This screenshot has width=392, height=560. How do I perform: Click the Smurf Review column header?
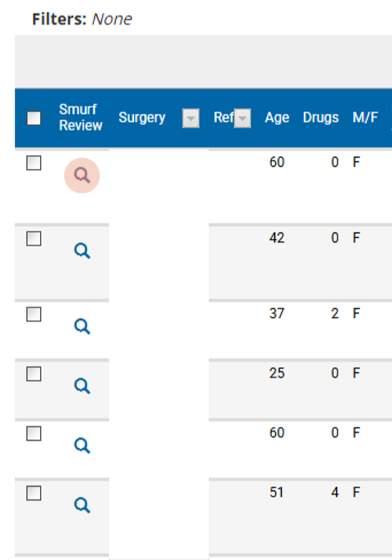click(81, 117)
